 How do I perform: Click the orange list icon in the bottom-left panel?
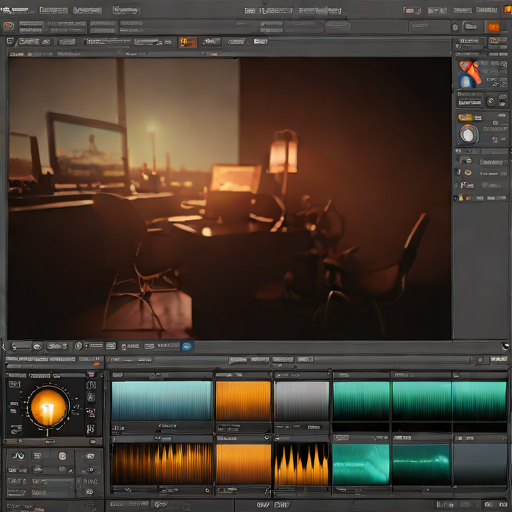[x=37, y=456]
